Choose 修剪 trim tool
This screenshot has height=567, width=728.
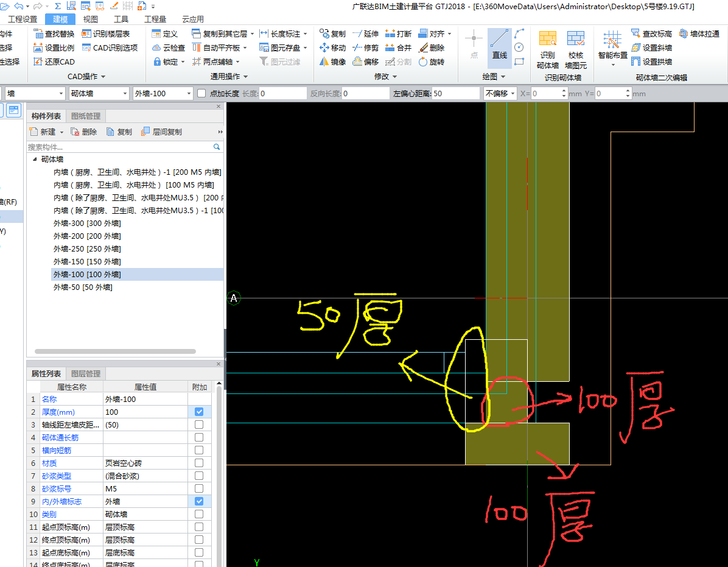365,48
